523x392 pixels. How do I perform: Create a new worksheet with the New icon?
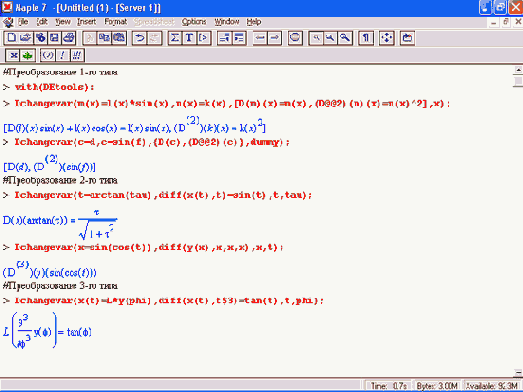pos(12,38)
